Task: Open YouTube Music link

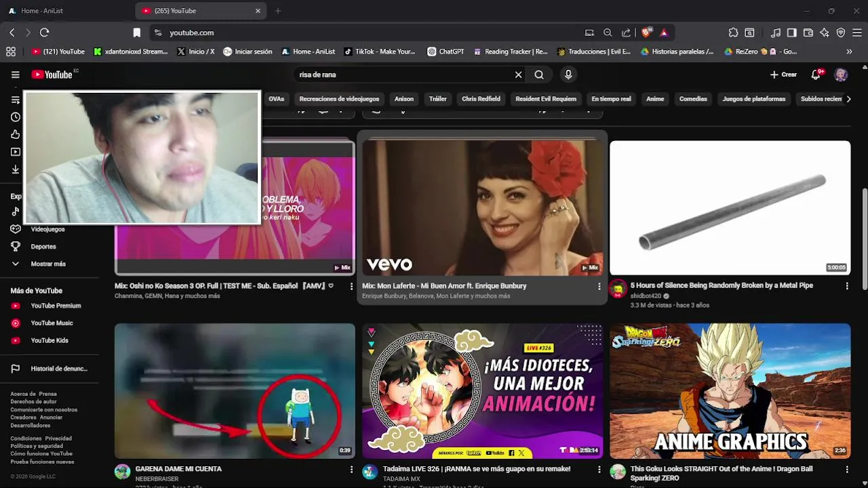Action: [52, 323]
